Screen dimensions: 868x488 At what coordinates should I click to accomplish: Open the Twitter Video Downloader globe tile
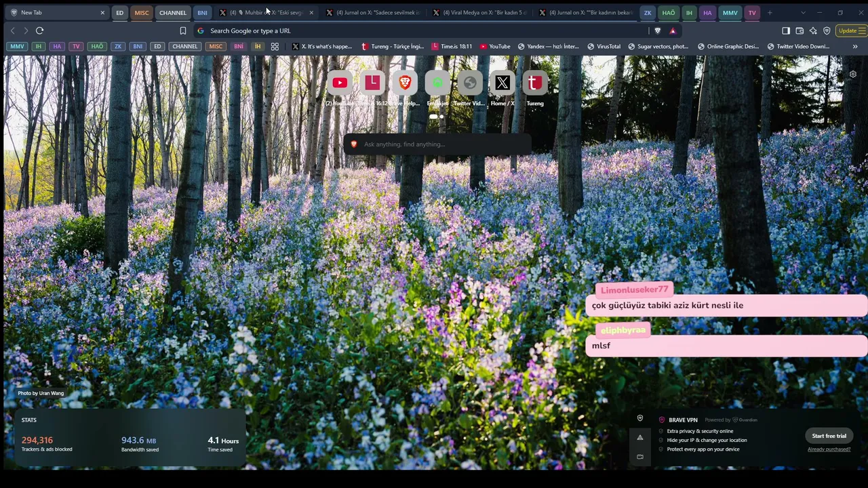(x=470, y=83)
